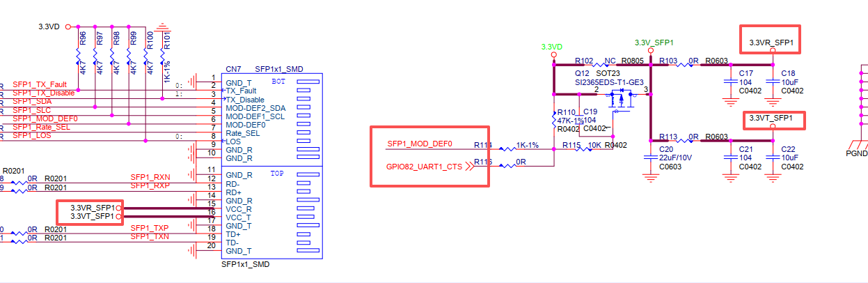This screenshot has height=283, width=868.
Task: Click the CN7 connector designator label
Action: coord(233,69)
